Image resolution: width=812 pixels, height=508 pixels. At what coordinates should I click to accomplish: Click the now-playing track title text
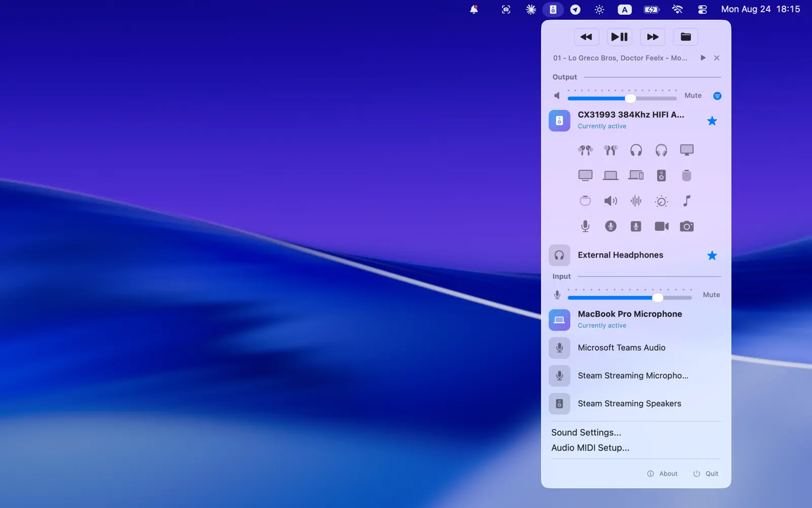(620, 58)
